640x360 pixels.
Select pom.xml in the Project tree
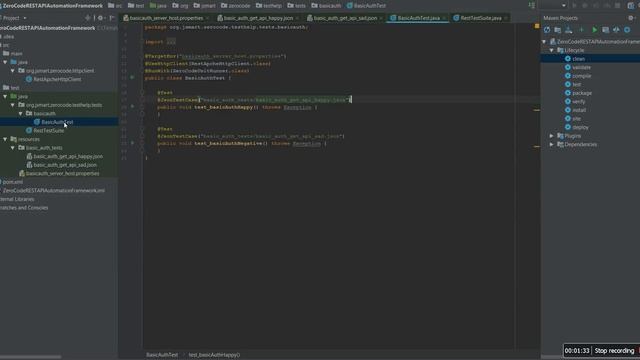click(13, 182)
